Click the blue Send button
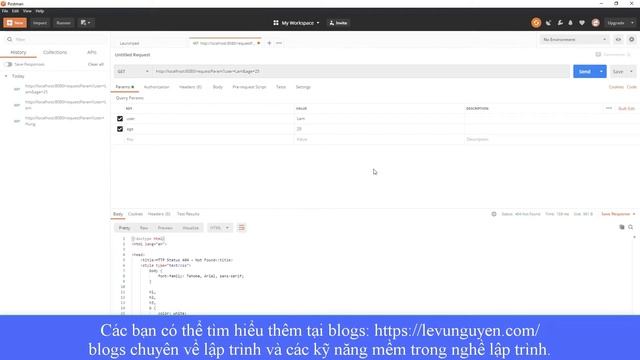Viewport: 640px width, 360px height. click(584, 71)
